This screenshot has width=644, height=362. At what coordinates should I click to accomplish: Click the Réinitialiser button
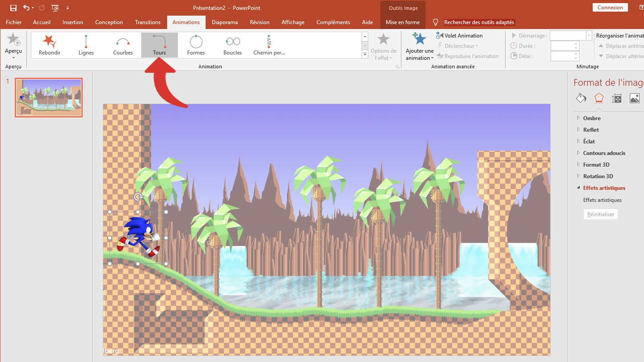coord(600,214)
